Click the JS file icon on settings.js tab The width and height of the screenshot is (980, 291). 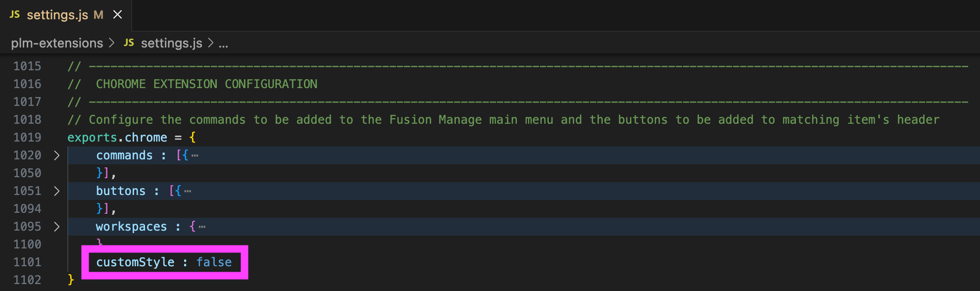[15, 14]
